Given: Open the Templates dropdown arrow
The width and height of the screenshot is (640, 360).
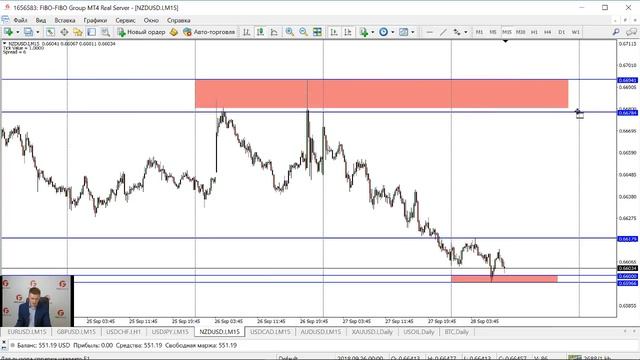Looking at the screenshot, I should 413,32.
